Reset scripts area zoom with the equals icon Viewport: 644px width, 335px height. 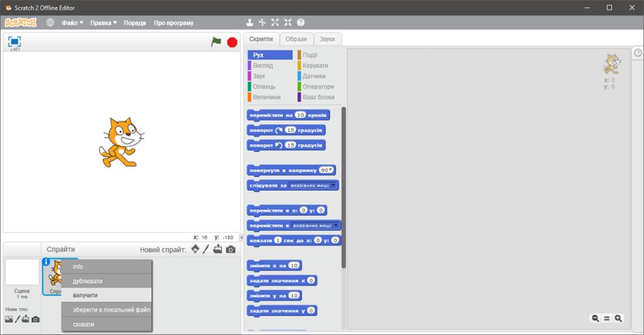click(x=607, y=318)
